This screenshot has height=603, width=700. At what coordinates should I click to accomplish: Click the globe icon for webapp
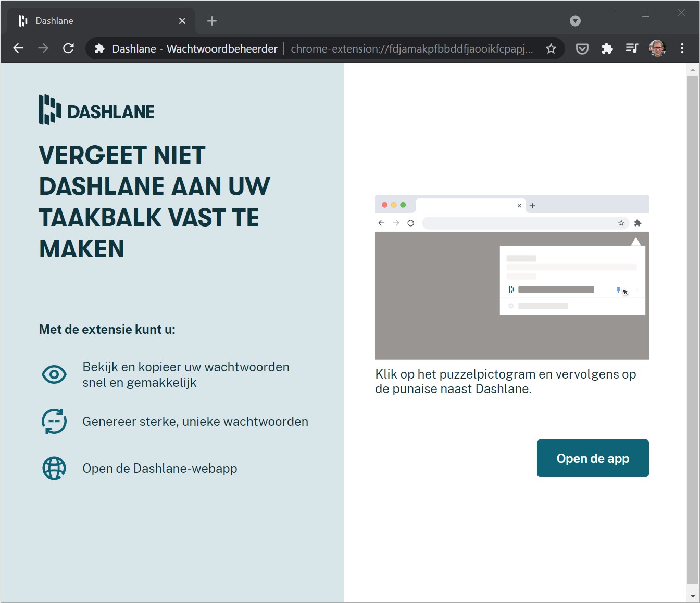[x=54, y=468]
